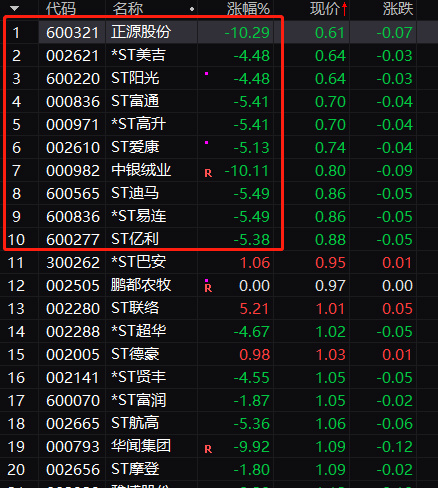Click the 代码 column header

click(x=60, y=9)
